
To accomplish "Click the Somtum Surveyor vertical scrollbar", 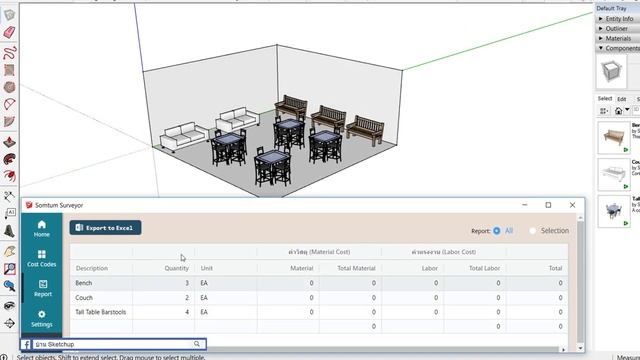I will coord(580,282).
